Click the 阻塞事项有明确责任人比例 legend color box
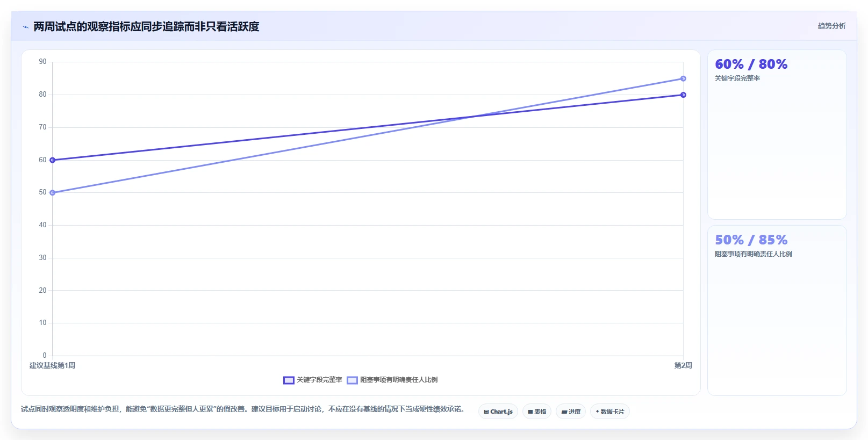 352,380
